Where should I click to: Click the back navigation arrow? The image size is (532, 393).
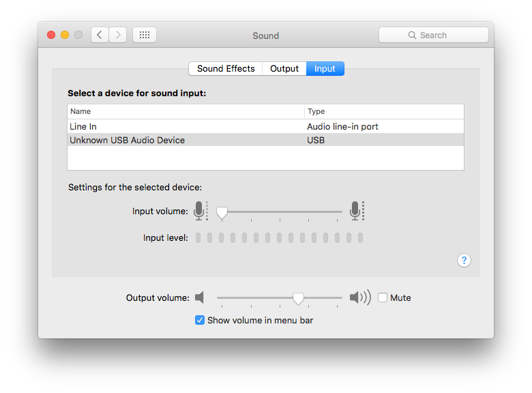(x=100, y=35)
